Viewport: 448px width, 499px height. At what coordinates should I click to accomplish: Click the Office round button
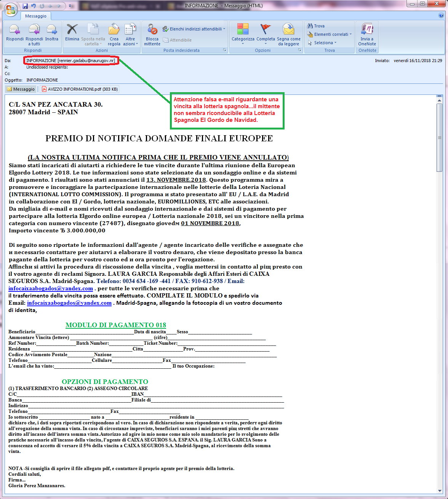11,10
